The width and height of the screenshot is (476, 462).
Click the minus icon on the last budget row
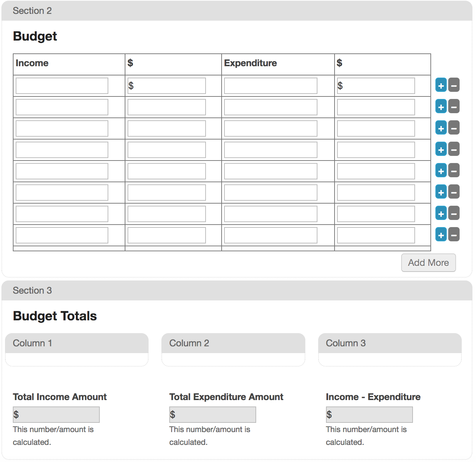coord(454,235)
